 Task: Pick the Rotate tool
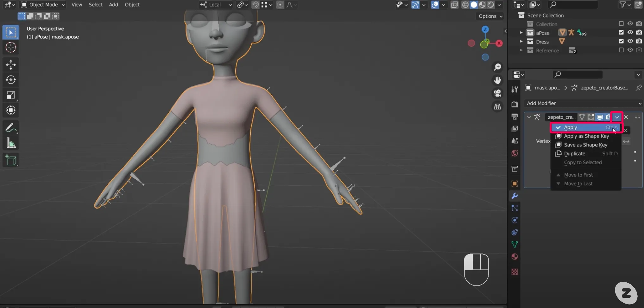[11, 80]
